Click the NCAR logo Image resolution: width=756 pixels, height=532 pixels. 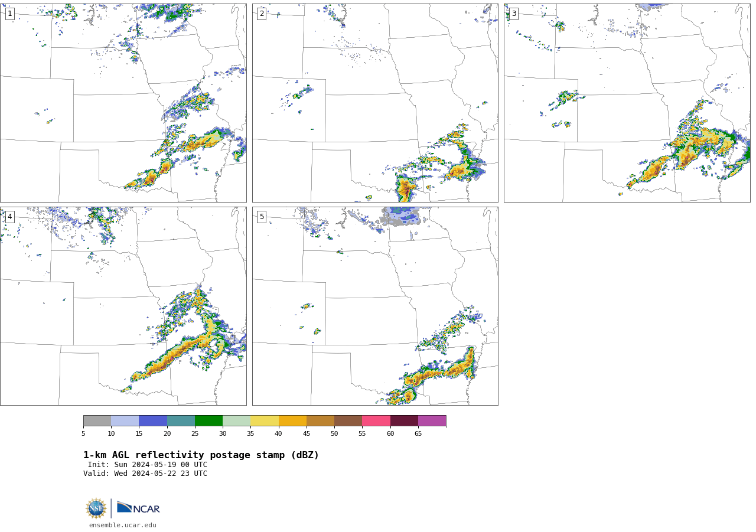click(x=138, y=508)
